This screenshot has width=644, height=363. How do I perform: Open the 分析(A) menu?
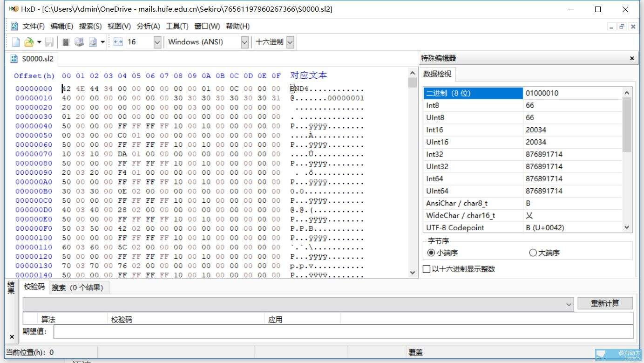[149, 26]
